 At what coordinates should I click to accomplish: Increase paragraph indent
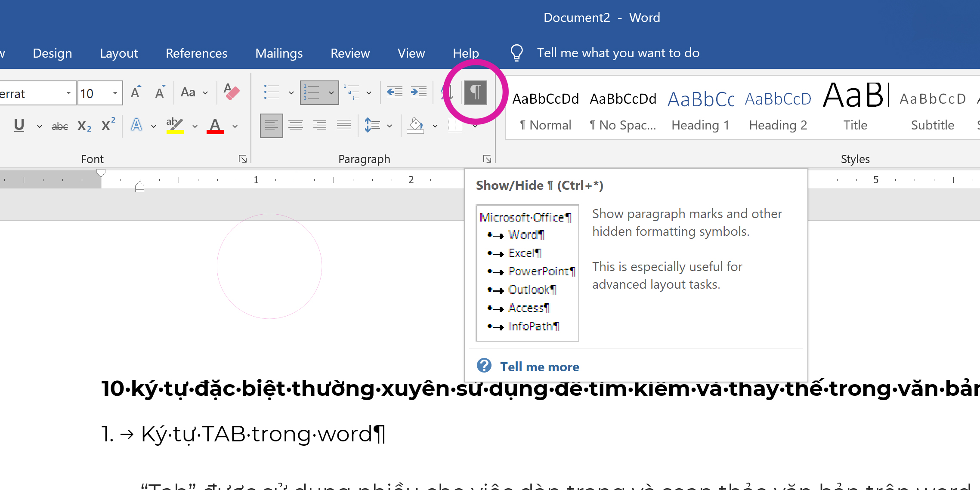[x=418, y=92]
